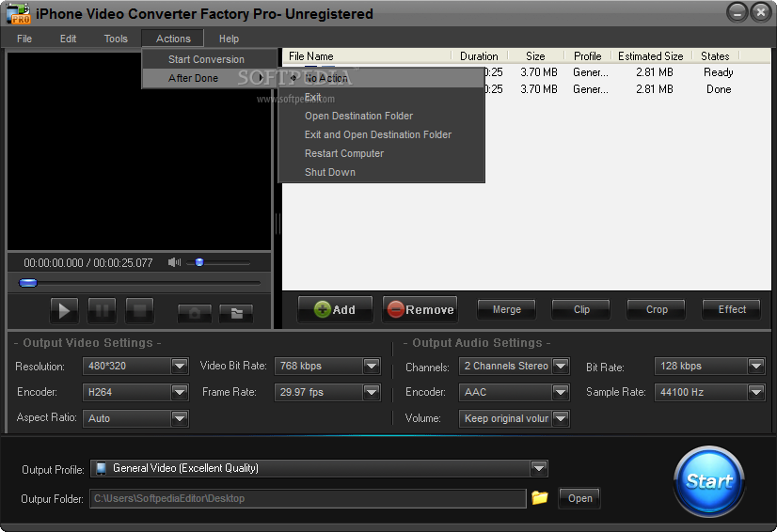Minimize the converter window

[737, 12]
